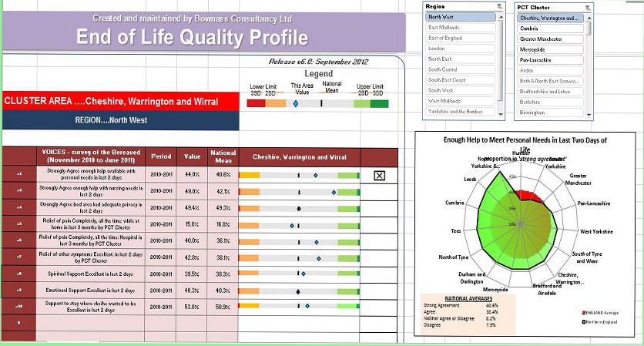Click the green upper limit legend swatch
The width and height of the screenshot is (644, 346).
tap(379, 103)
